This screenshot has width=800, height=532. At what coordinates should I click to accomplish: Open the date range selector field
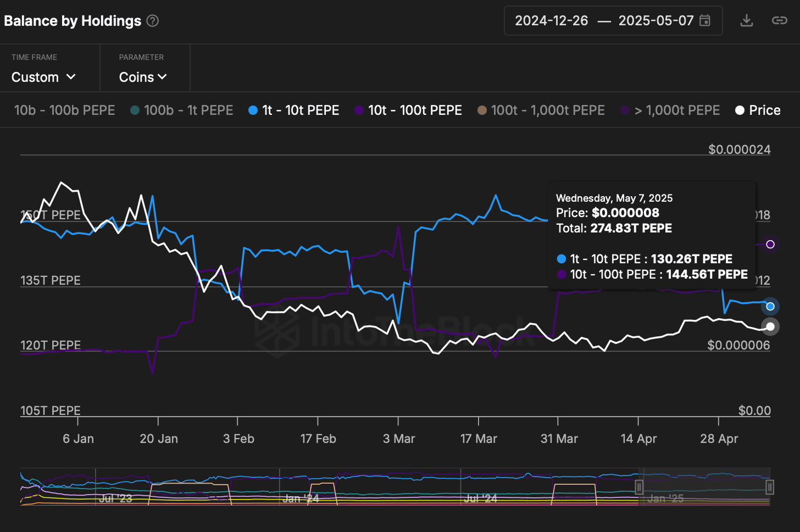coord(604,21)
